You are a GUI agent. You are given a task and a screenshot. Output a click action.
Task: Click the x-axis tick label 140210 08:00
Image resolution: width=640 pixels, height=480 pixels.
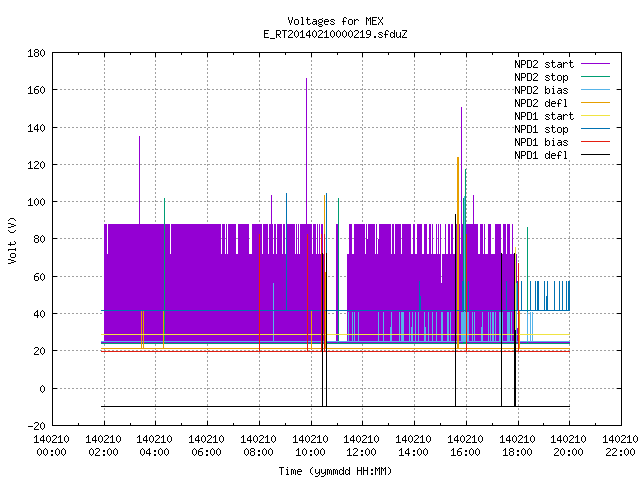click(x=258, y=446)
